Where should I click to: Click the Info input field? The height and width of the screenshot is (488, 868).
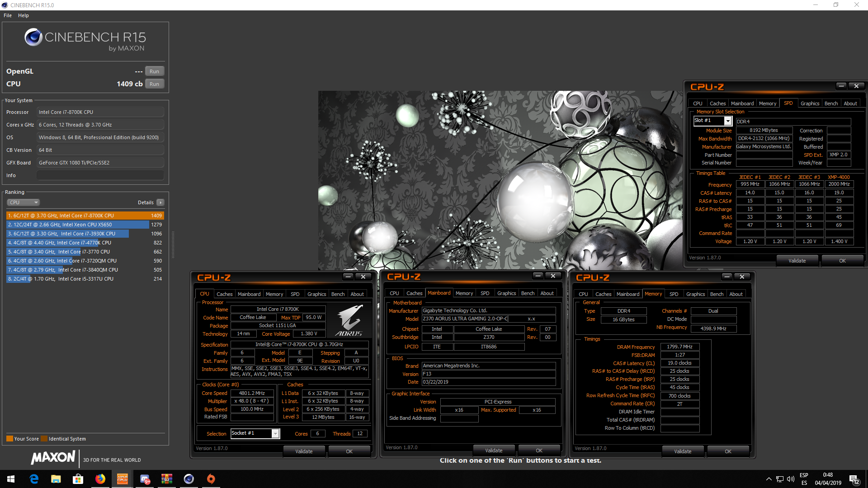tap(100, 175)
